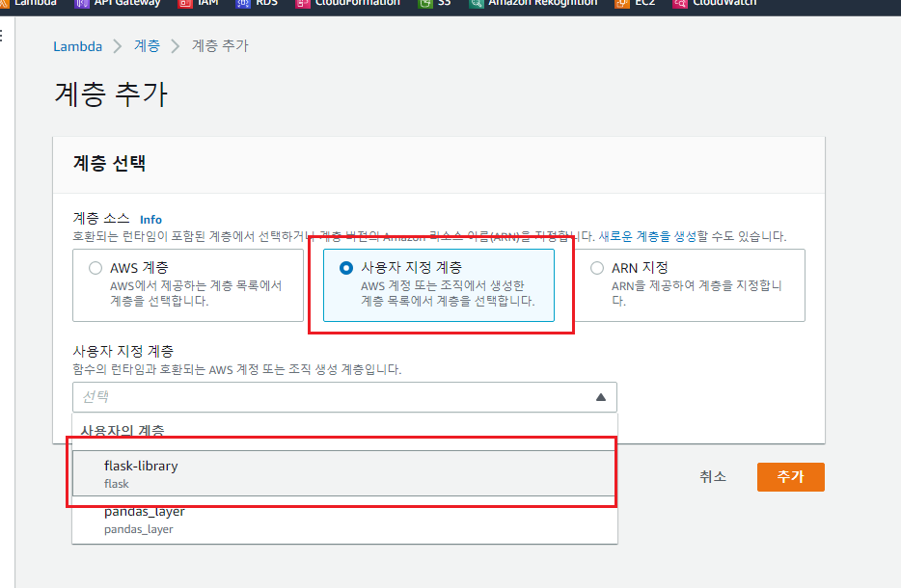Open the API Gateway service shortcut
Viewport: 901px width, 588px height.
[119, 3]
